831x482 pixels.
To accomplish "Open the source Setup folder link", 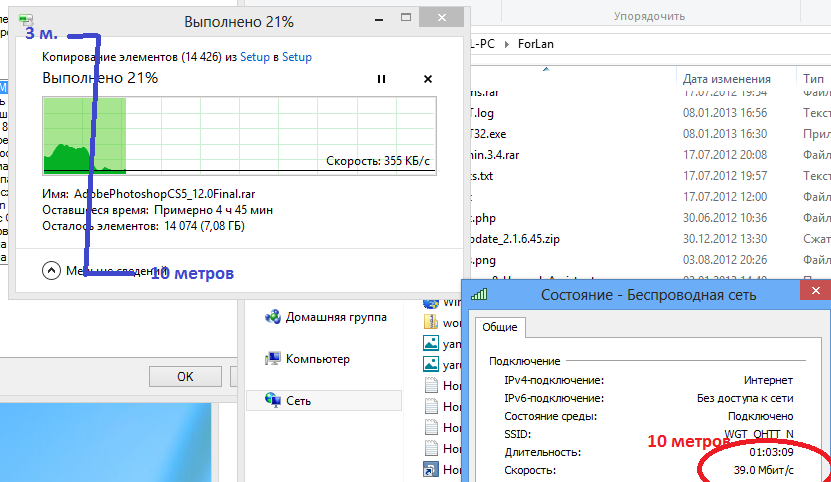I will click(x=255, y=57).
